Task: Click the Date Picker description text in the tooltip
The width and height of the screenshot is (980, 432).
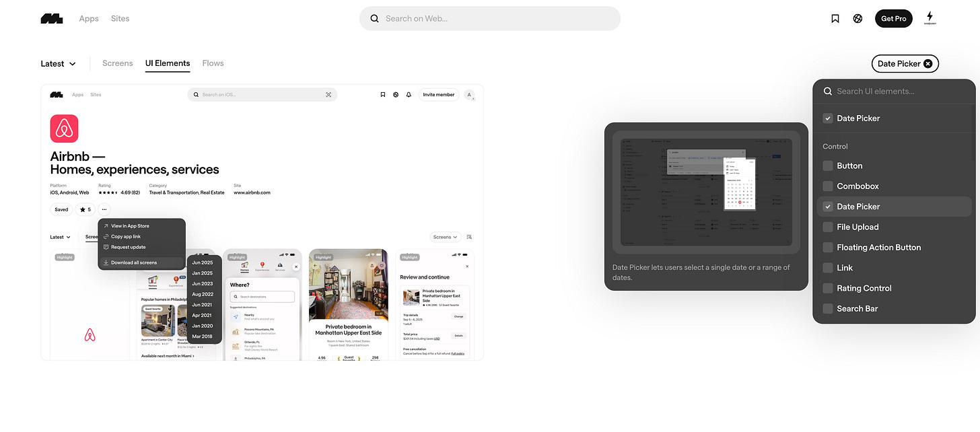Action: [701, 273]
